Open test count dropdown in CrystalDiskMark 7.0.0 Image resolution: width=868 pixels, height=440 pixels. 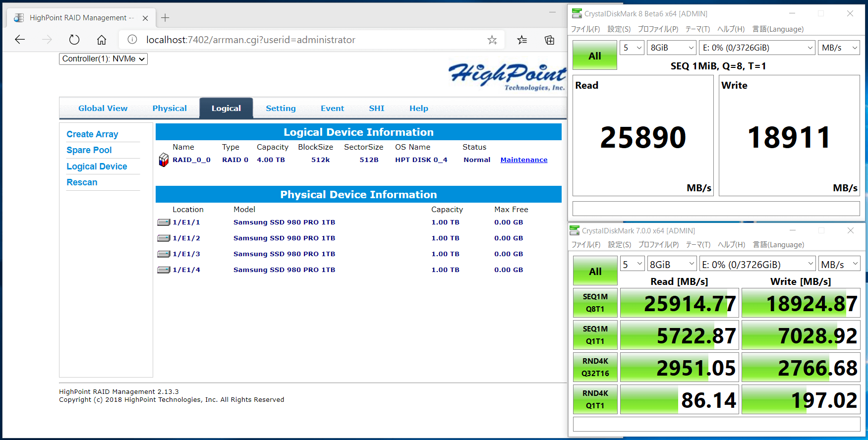coord(633,264)
